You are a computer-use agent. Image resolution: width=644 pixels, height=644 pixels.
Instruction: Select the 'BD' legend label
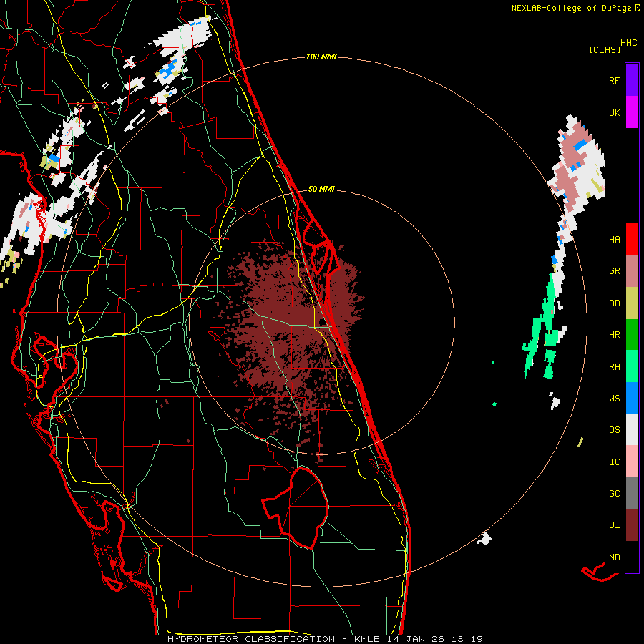tap(614, 303)
